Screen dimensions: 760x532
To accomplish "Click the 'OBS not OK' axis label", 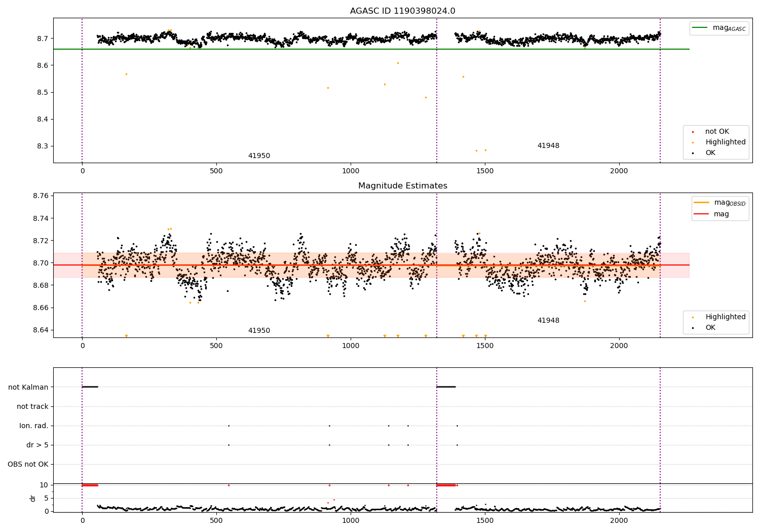I will (28, 464).
